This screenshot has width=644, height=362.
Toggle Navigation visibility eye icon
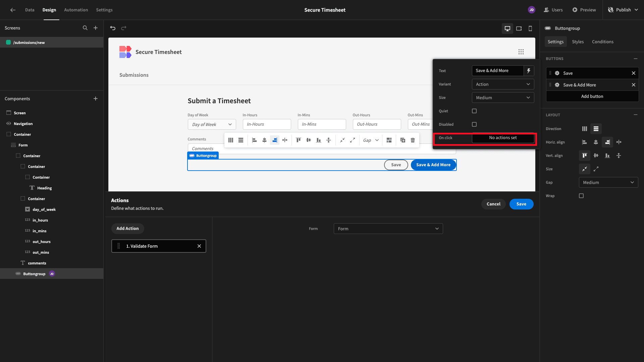[x=9, y=124]
